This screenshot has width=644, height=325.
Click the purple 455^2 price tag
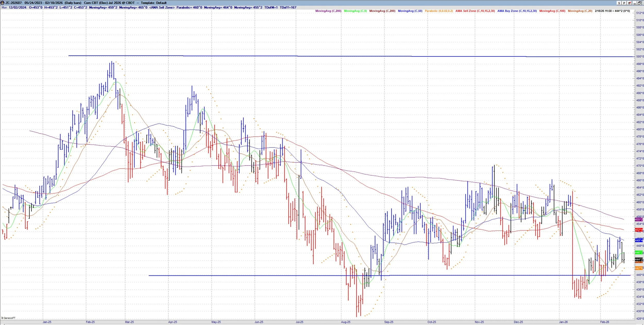point(639,220)
